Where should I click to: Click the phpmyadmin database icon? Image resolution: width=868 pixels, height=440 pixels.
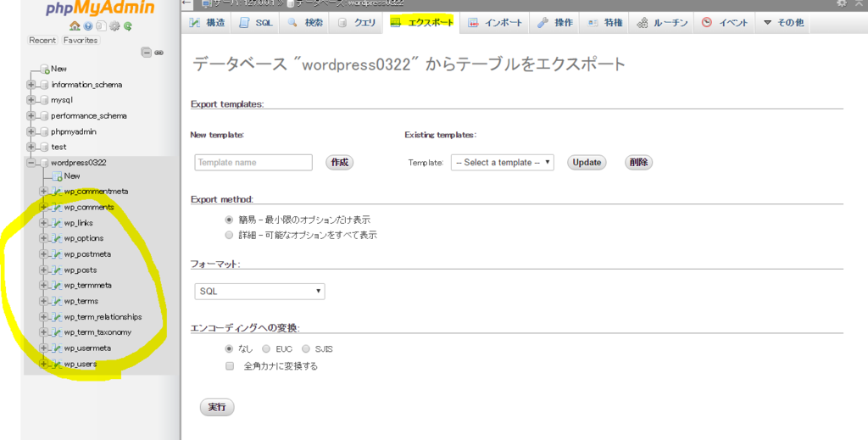click(44, 131)
